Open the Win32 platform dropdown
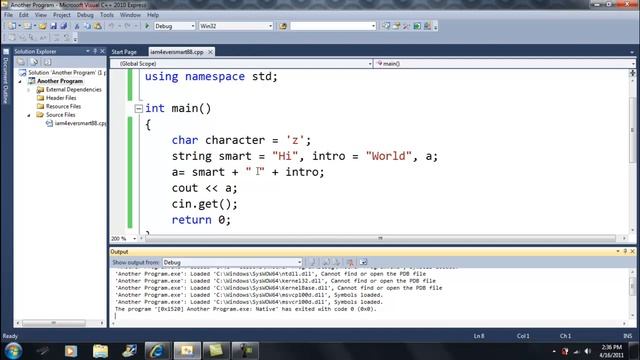Image resolution: width=640 pixels, height=360 pixels. (270, 26)
